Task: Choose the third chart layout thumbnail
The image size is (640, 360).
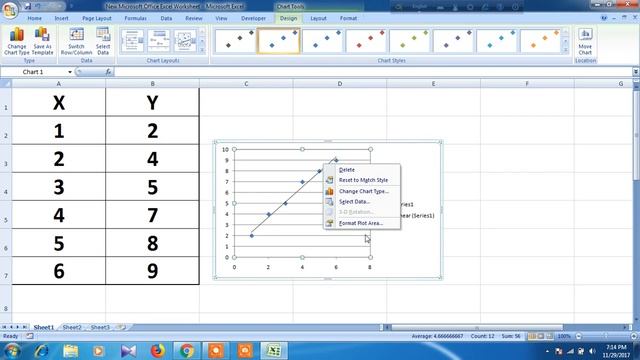Action: pos(185,41)
